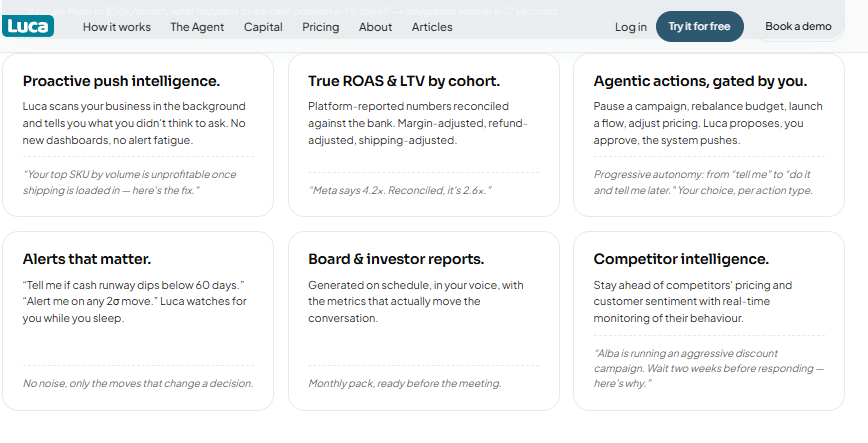868x443 pixels.
Task: Select the Board & investor reports heading
Action: tap(396, 259)
